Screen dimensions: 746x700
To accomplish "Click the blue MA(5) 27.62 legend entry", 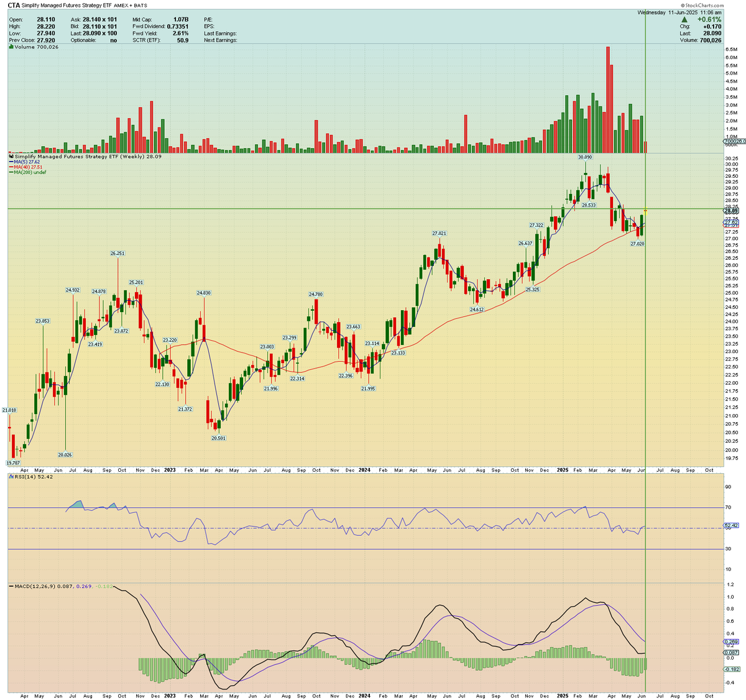I will 24,162.
